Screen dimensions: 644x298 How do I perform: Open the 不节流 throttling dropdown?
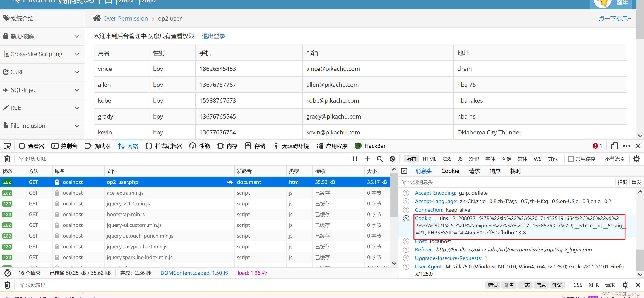(x=614, y=159)
